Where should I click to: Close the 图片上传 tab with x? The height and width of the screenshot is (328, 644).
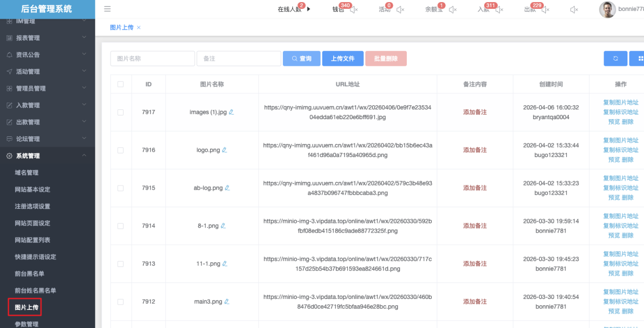pos(139,27)
